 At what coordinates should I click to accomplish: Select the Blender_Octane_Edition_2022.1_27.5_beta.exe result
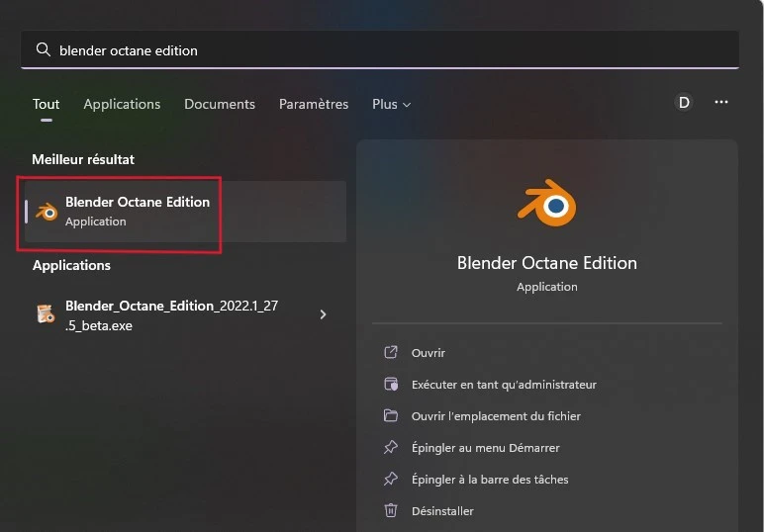point(185,315)
